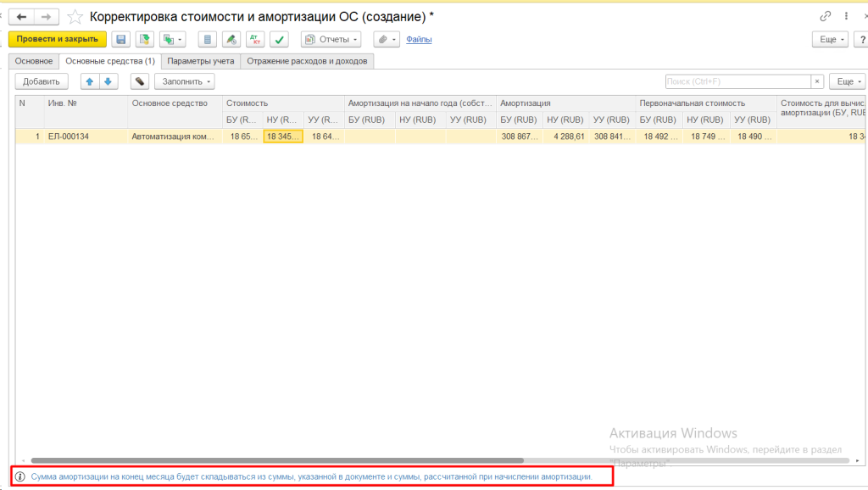Open the Заполнить dropdown menu
Image resolution: width=868 pixels, height=490 pixels.
pyautogui.click(x=184, y=81)
